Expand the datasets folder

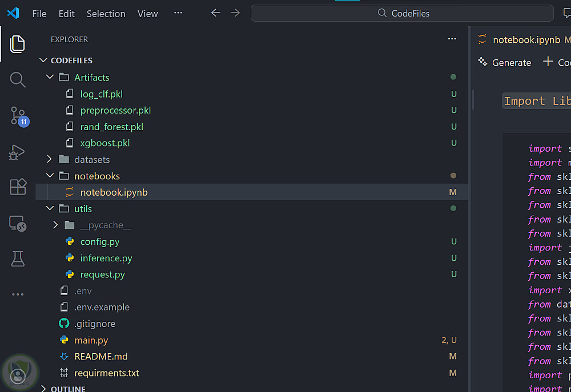tap(50, 160)
